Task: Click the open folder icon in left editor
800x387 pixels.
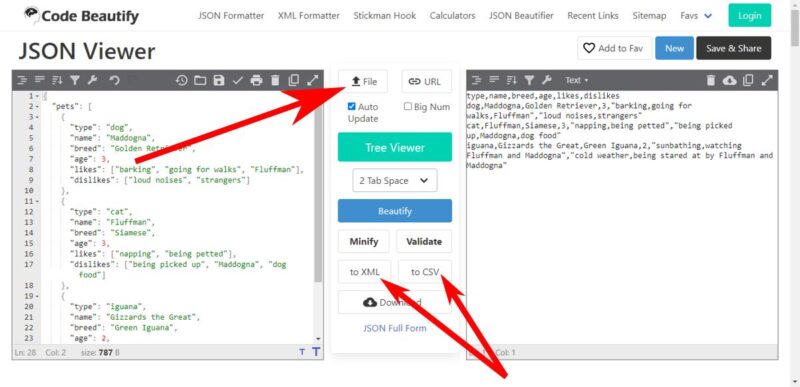Action: pyautogui.click(x=200, y=80)
